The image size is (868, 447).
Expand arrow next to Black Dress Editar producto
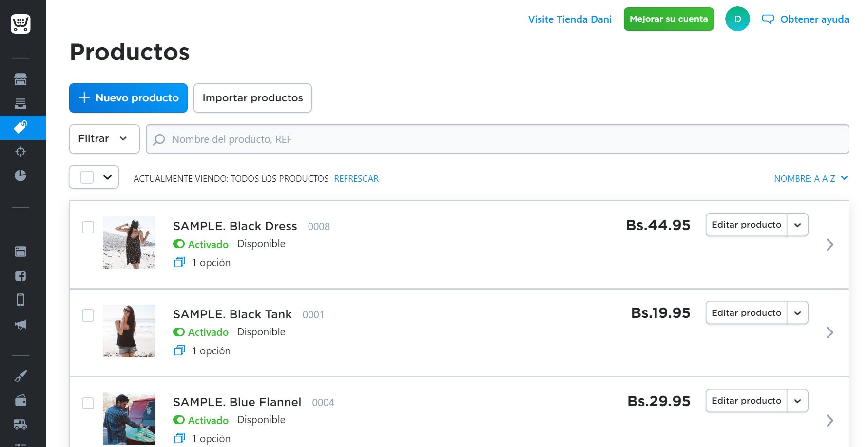(798, 225)
